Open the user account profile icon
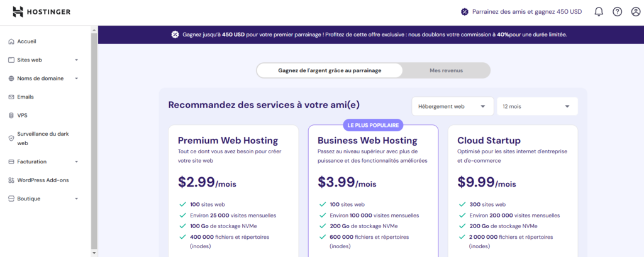 coord(636,12)
